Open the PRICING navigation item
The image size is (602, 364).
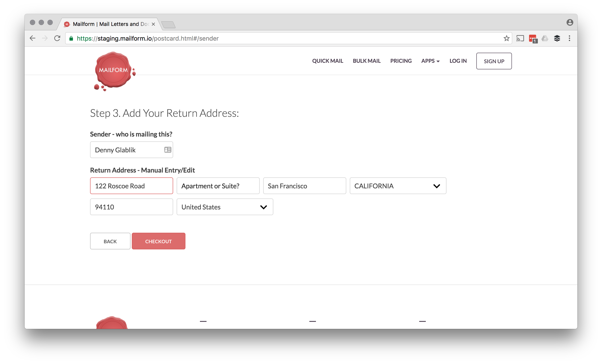pyautogui.click(x=401, y=61)
